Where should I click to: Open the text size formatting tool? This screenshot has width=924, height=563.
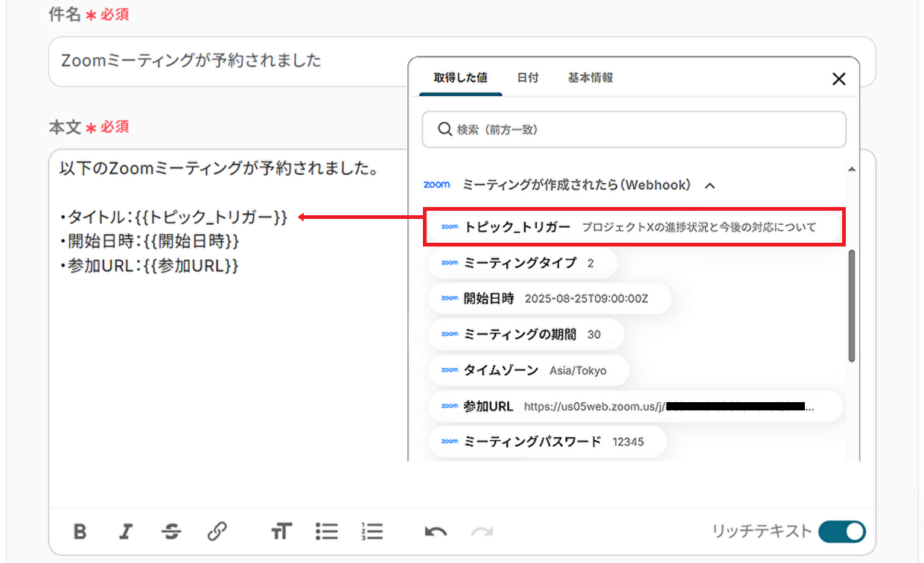(281, 531)
